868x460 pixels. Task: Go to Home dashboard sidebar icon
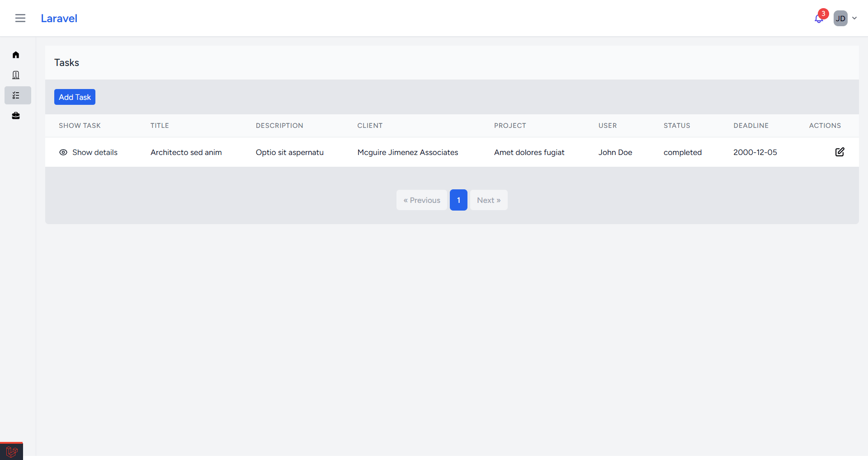tap(16, 55)
